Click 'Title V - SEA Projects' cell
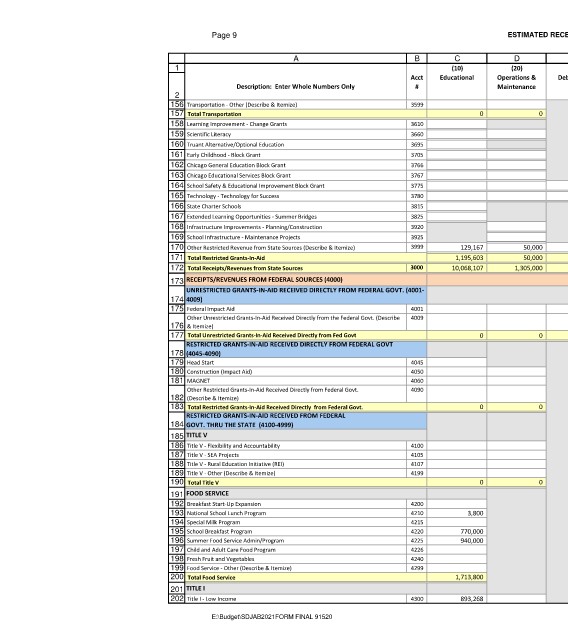568x640 pixels. (x=296, y=455)
